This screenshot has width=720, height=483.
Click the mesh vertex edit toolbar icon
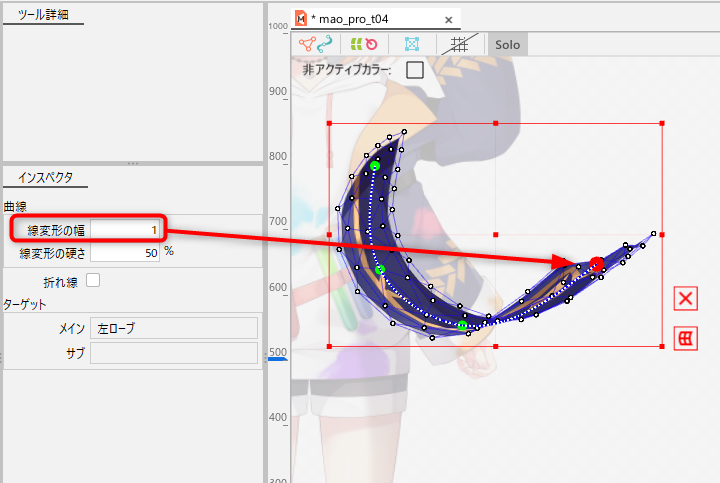pos(307,44)
